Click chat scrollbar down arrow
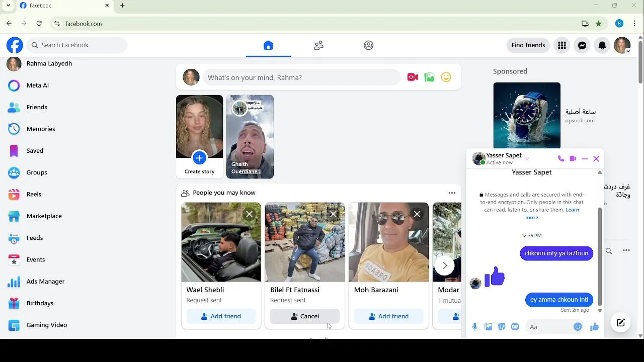 click(600, 311)
